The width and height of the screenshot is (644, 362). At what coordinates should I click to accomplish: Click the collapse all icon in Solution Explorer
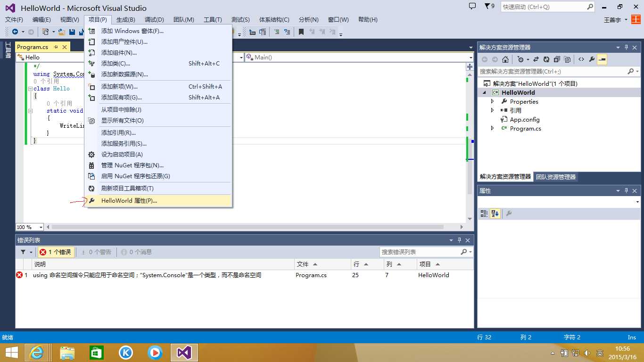tap(557, 59)
